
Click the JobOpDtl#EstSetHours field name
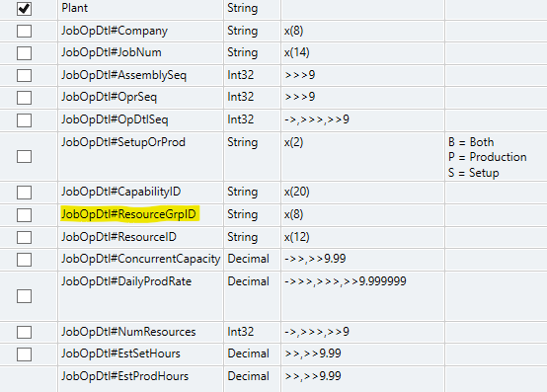[x=121, y=353]
